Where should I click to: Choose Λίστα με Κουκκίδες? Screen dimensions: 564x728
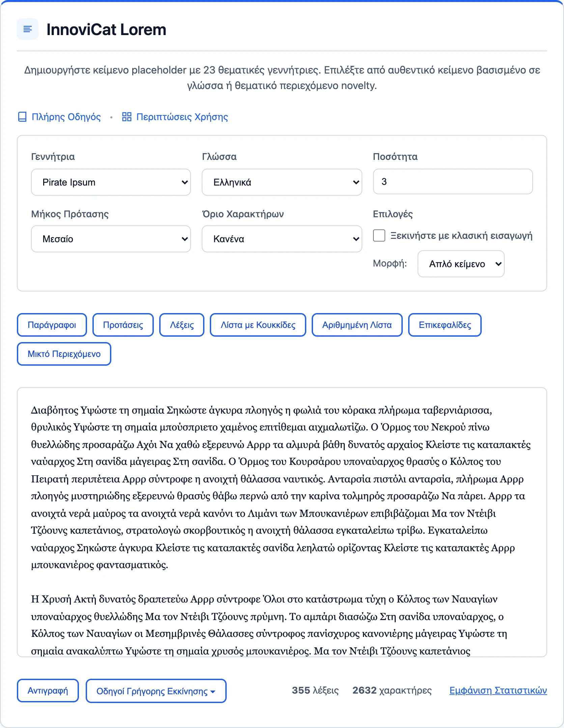pos(258,325)
